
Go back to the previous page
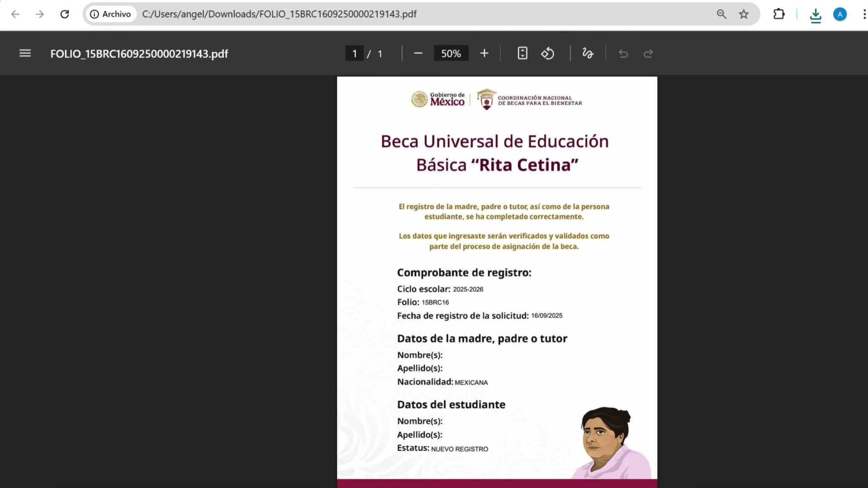pos(15,14)
